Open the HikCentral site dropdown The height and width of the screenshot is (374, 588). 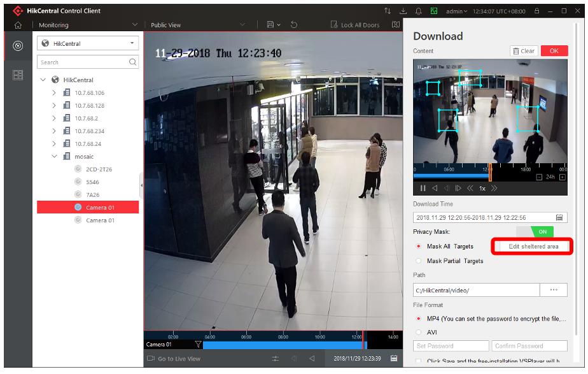click(87, 43)
